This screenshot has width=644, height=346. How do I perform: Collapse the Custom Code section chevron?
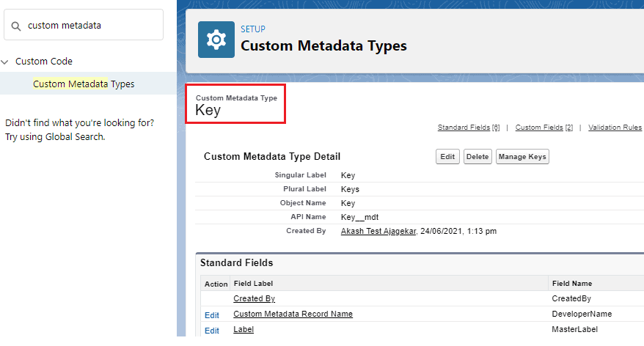pos(6,62)
